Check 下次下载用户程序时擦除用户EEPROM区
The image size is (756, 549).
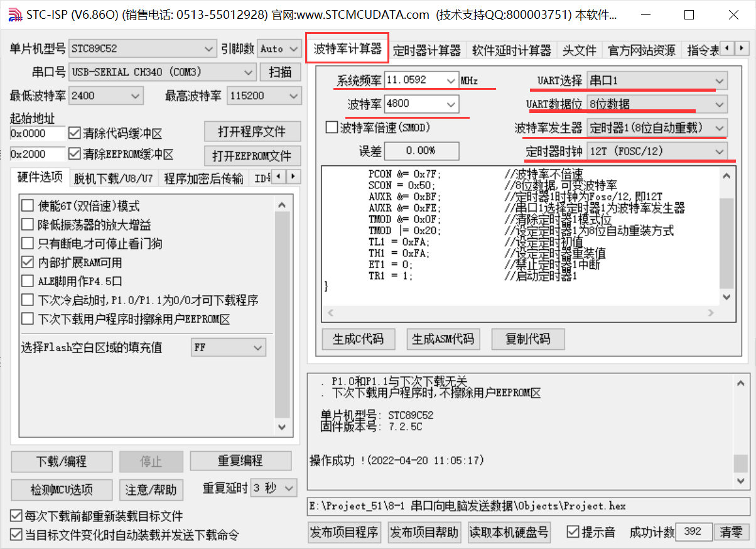(28, 318)
